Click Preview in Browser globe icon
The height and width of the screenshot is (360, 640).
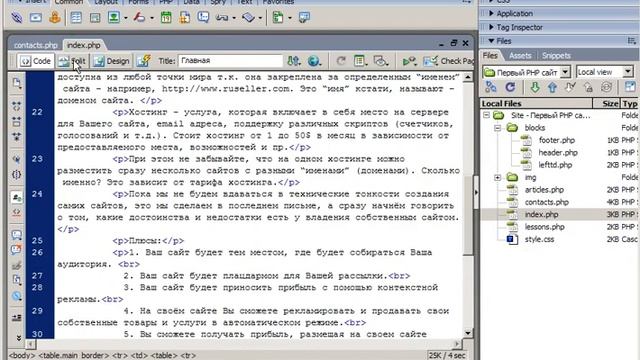pyautogui.click(x=314, y=61)
